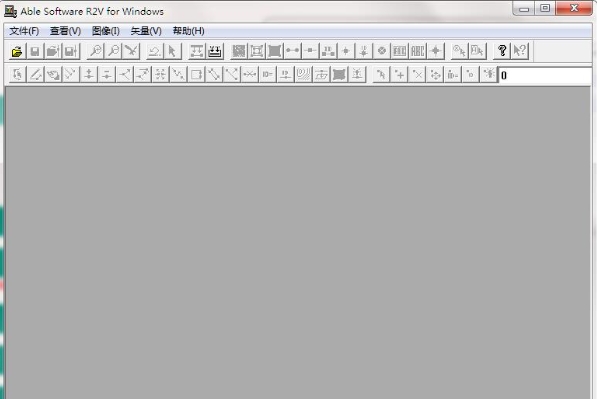Image resolution: width=597 pixels, height=399 pixels.
Task: Open the 查看(V) menu
Action: (65, 31)
